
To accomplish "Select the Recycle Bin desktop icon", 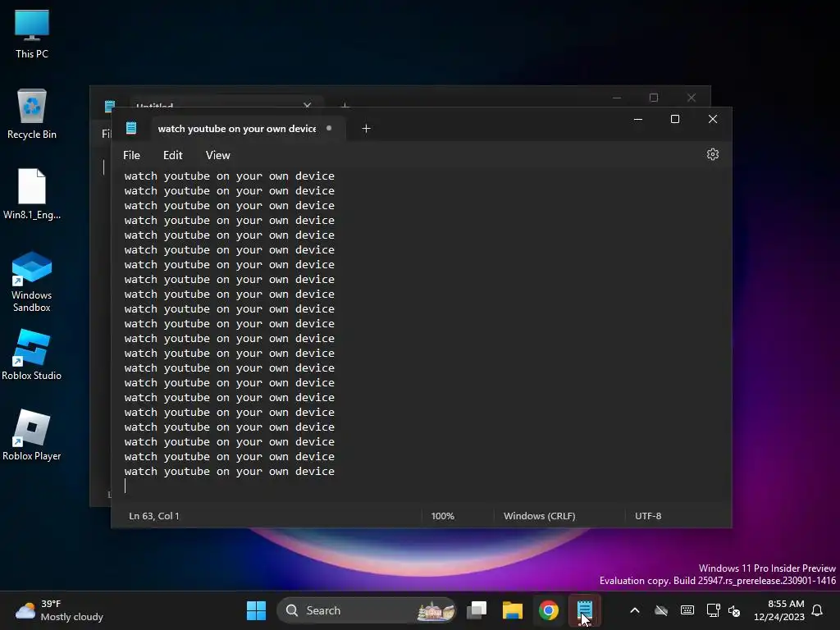I will [x=32, y=114].
